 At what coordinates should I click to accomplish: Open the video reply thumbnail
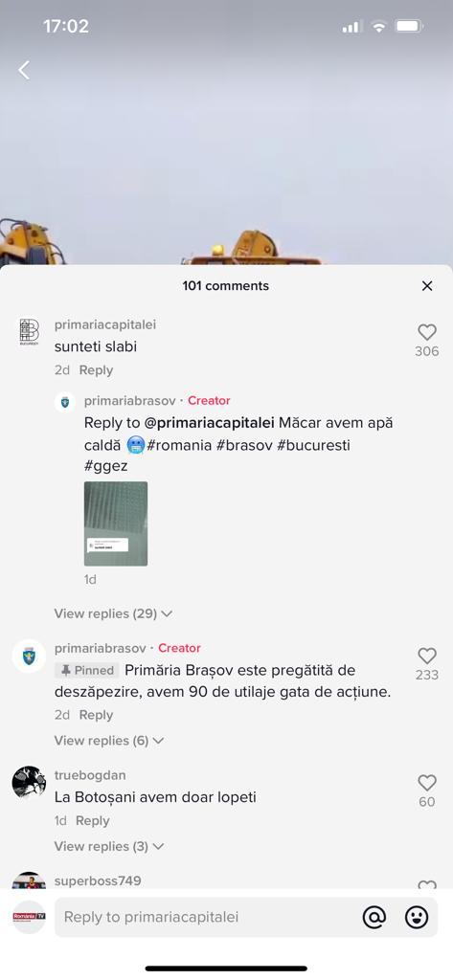pos(116,523)
